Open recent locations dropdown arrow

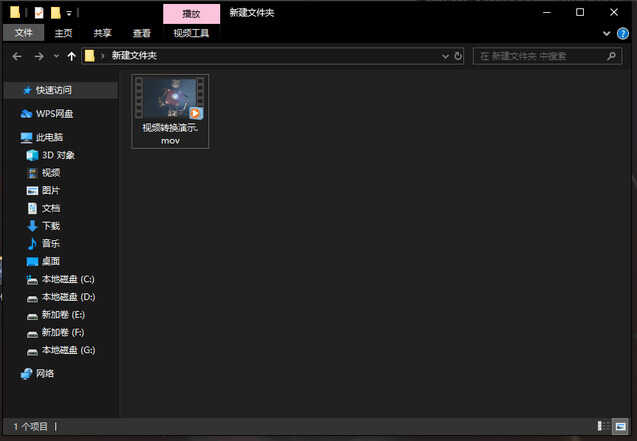coord(56,56)
